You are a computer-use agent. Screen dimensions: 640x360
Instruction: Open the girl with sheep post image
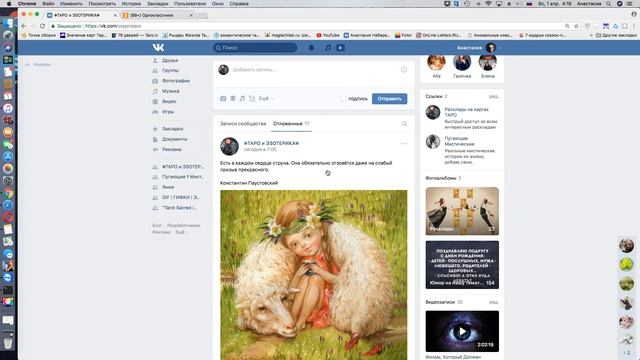point(313,275)
